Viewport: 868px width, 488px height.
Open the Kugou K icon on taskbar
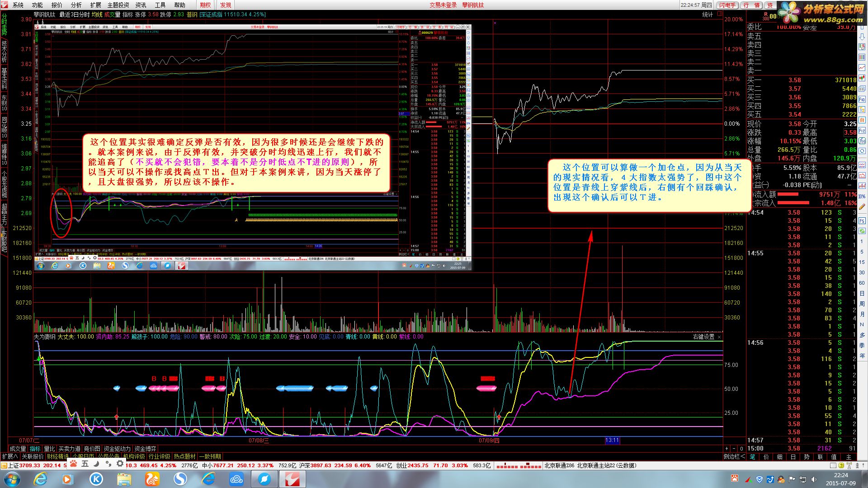coord(96,479)
